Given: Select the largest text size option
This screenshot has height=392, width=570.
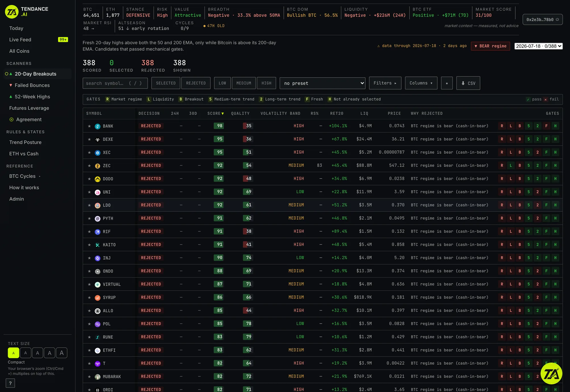Looking at the screenshot, I should tap(62, 353).
